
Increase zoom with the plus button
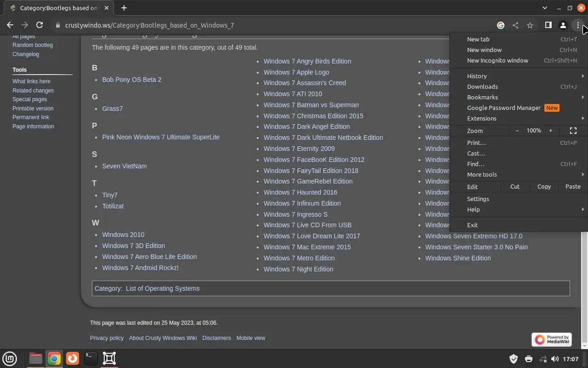point(551,131)
